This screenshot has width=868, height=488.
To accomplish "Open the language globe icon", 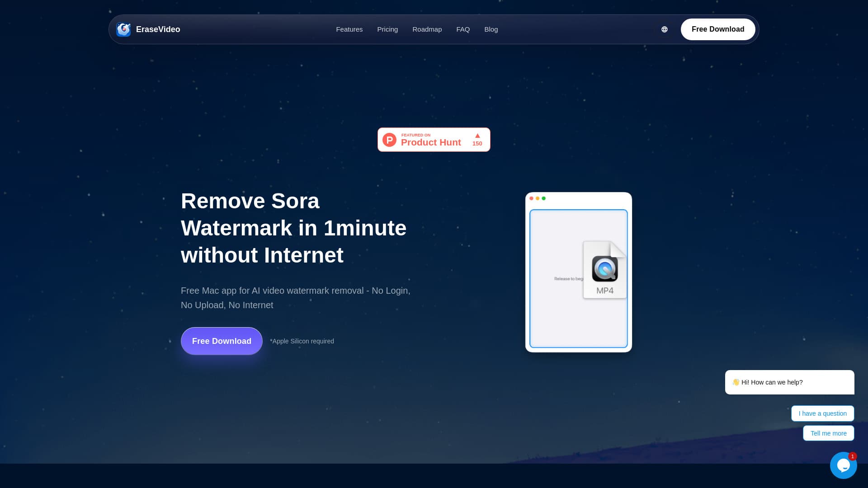I will pos(664,29).
